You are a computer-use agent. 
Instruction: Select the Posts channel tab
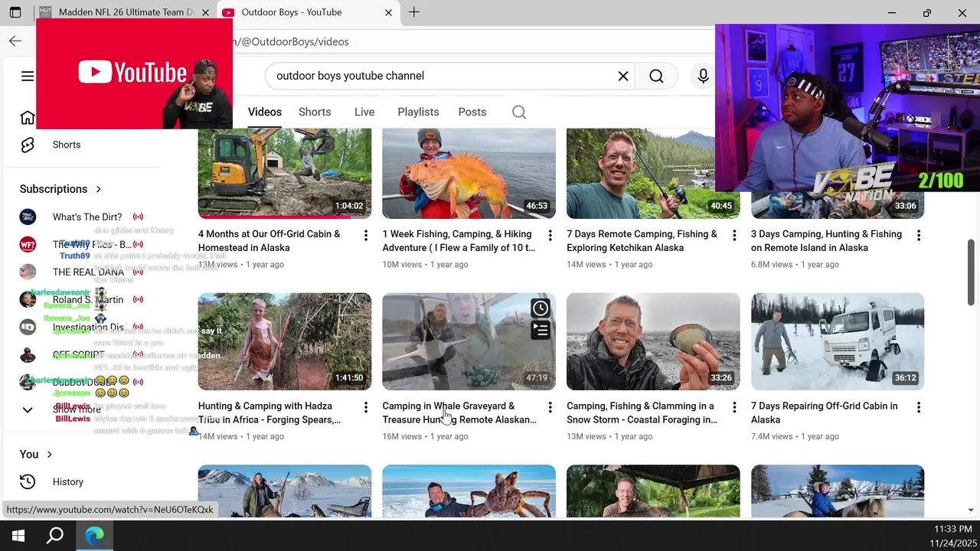point(472,112)
